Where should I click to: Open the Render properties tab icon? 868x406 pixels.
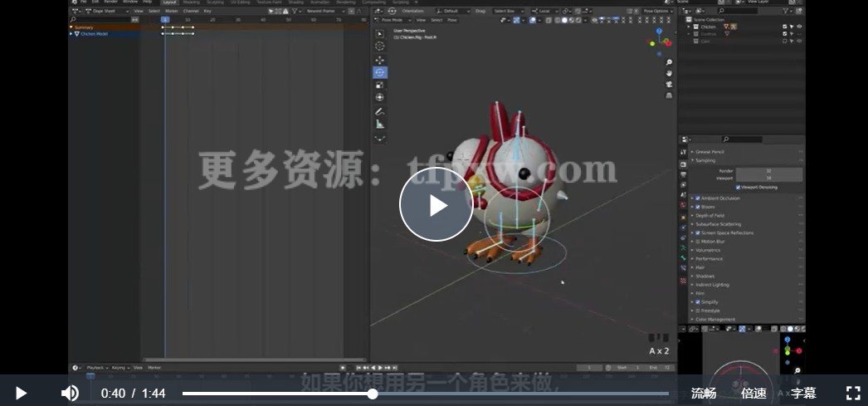pyautogui.click(x=684, y=164)
